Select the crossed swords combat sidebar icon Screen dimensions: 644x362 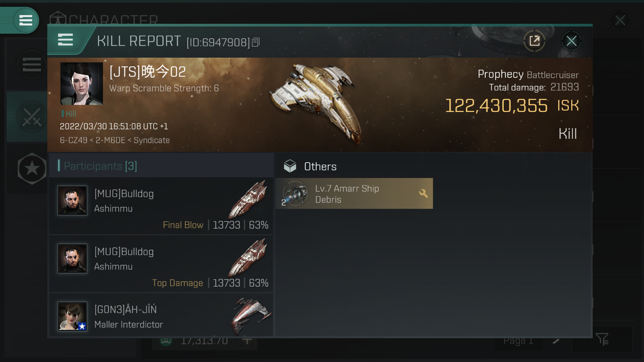point(32,117)
